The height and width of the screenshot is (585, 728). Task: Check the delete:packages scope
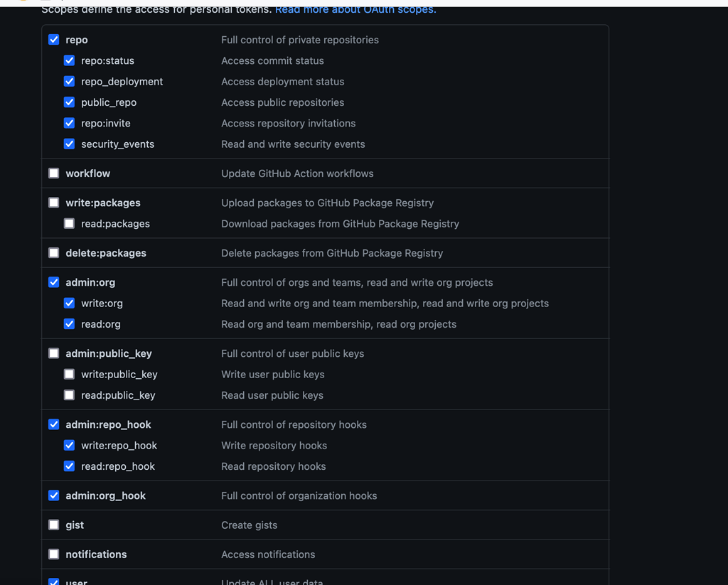click(53, 252)
